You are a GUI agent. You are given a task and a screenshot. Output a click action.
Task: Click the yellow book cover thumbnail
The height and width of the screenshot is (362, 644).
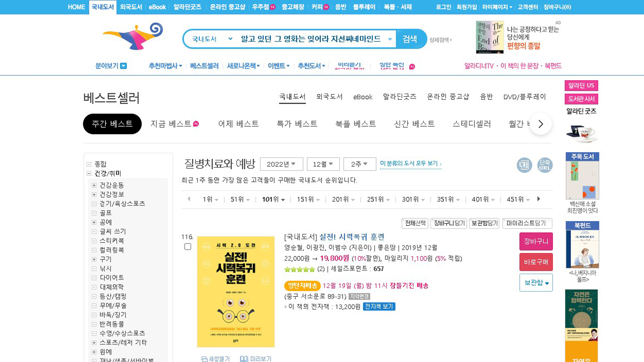(235, 292)
